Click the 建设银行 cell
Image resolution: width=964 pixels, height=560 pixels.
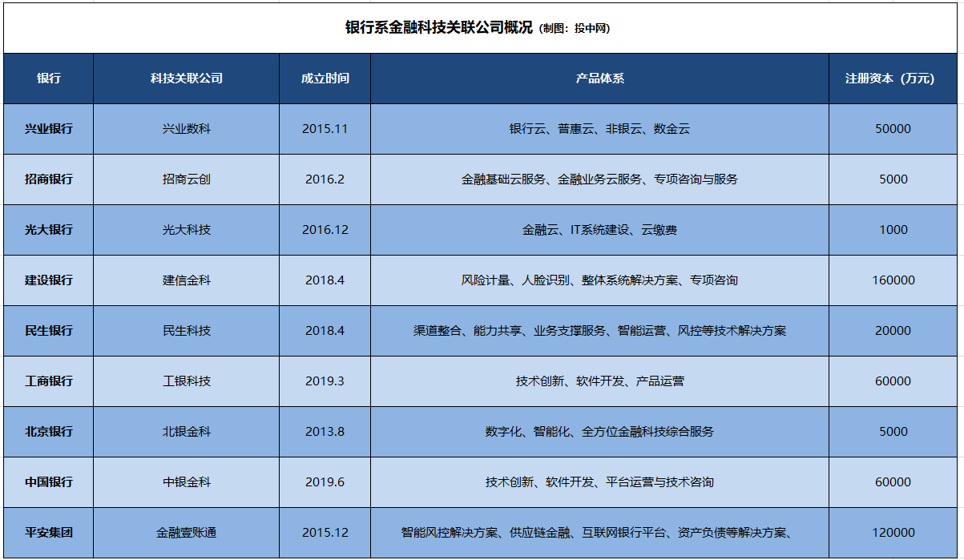click(x=49, y=280)
